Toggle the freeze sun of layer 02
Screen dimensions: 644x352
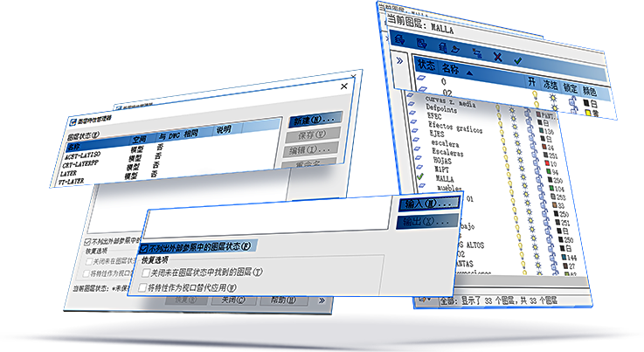click(555, 108)
